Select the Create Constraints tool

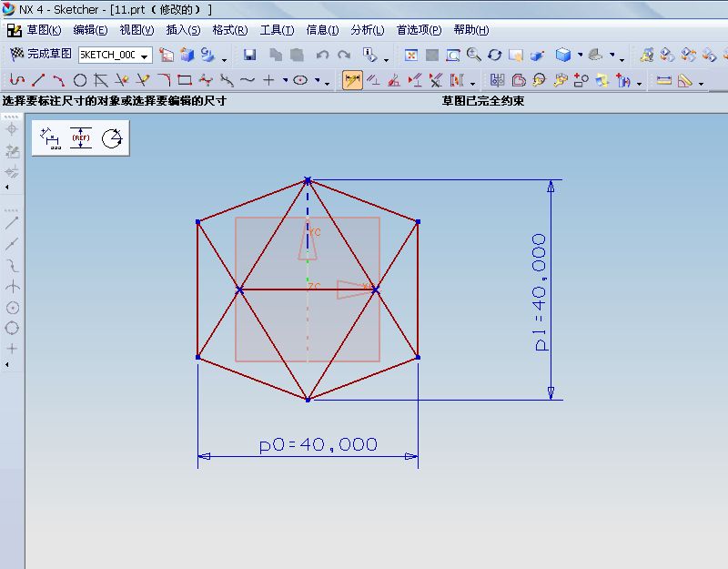pos(373,80)
